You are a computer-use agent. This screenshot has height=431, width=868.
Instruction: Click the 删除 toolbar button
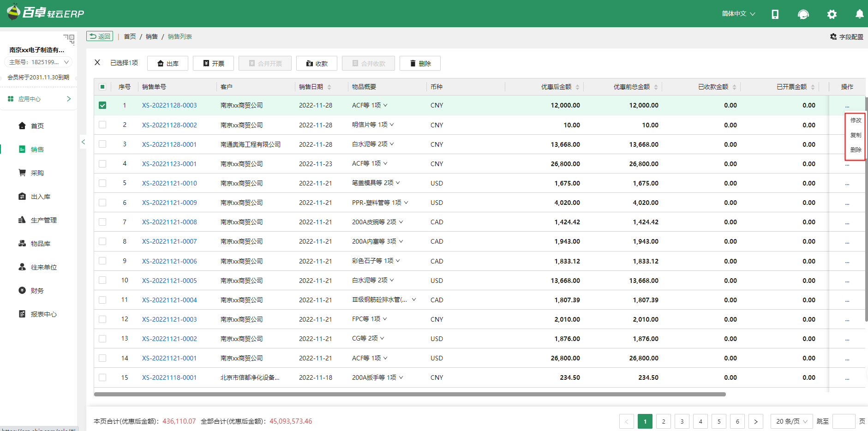pos(420,63)
